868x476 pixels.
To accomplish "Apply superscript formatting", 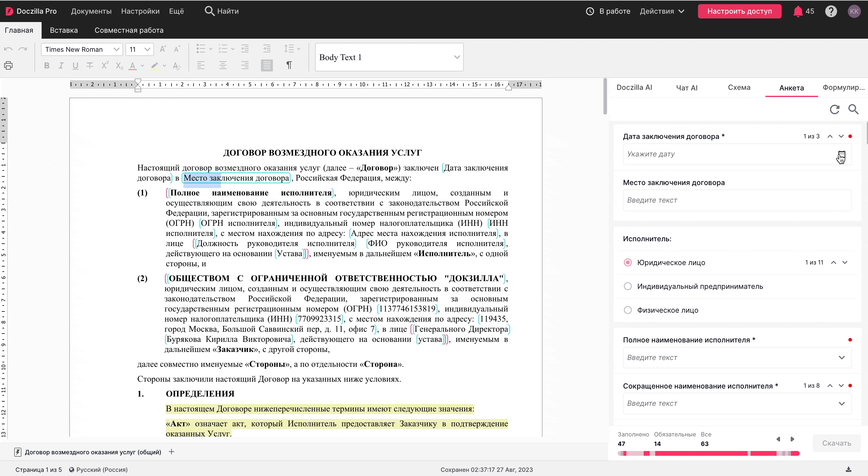I will pos(105,65).
